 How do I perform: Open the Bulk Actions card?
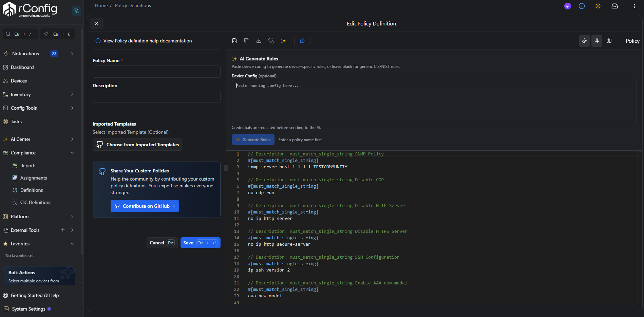(39, 276)
